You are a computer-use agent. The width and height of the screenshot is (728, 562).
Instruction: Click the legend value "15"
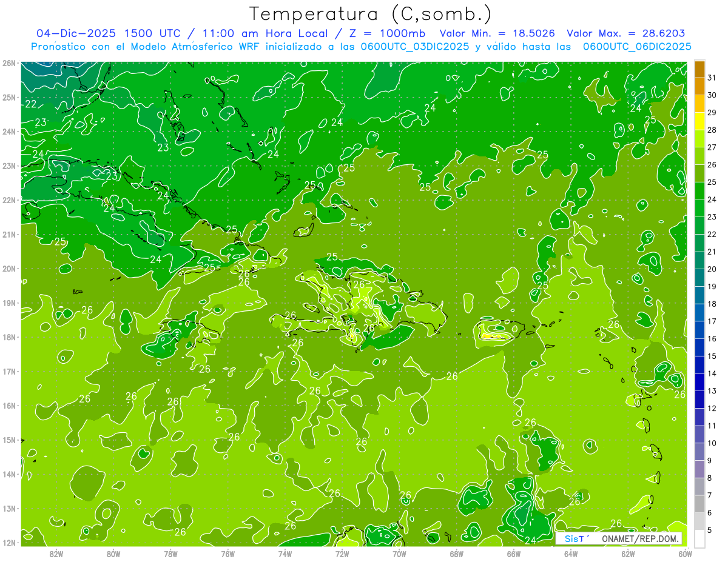[712, 356]
